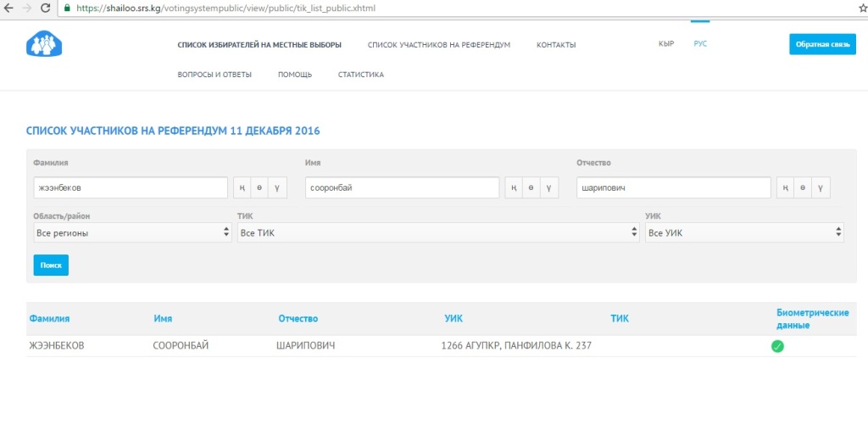Insert letter ң next to Фамилия field

(242, 187)
